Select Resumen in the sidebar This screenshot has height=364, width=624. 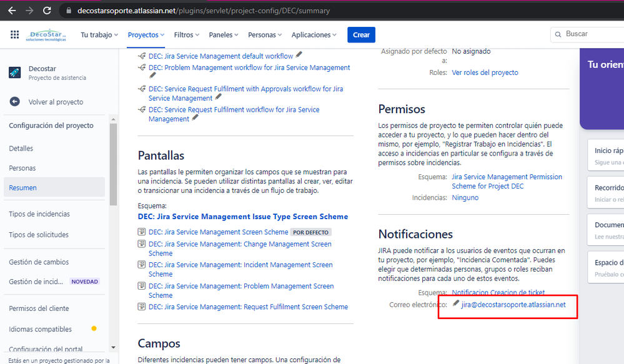tap(54, 187)
